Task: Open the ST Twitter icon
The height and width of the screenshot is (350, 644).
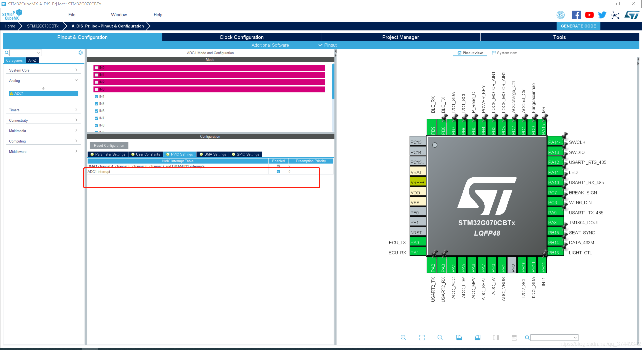Action: pyautogui.click(x=602, y=15)
